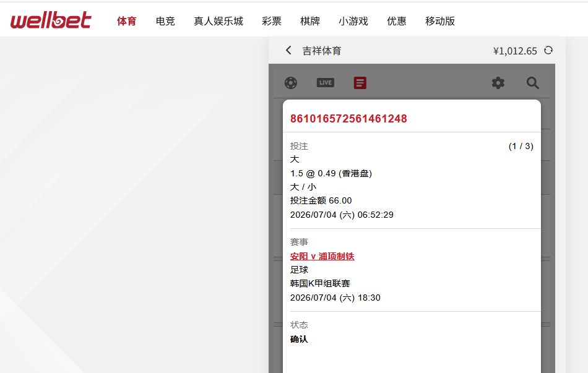Open the soccer ball sports icon
The width and height of the screenshot is (588, 373).
coord(291,83)
